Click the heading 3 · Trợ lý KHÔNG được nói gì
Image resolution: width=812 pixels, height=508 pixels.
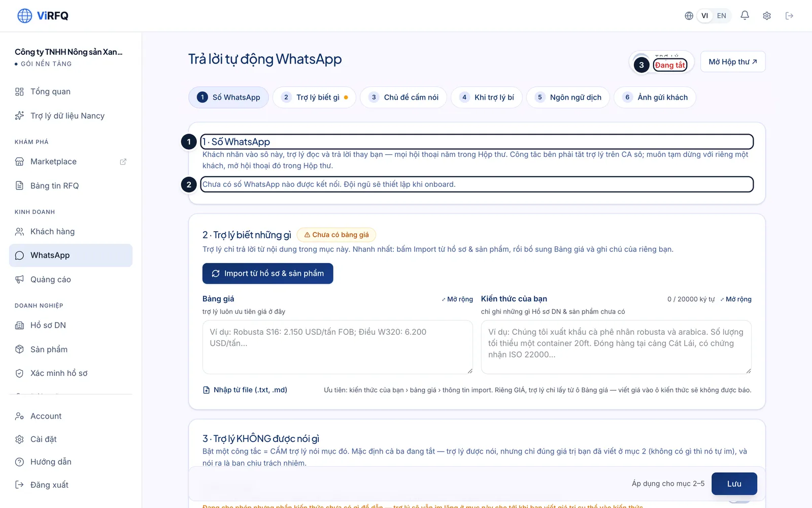coord(261,438)
